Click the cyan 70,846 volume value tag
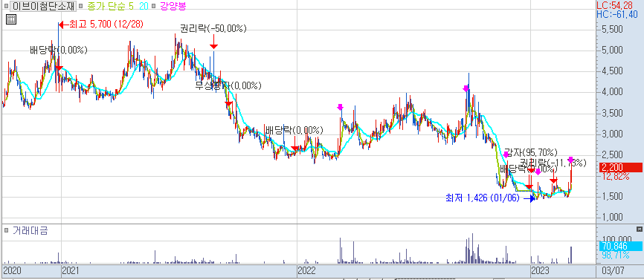This screenshot has width=644, height=280. [621, 247]
